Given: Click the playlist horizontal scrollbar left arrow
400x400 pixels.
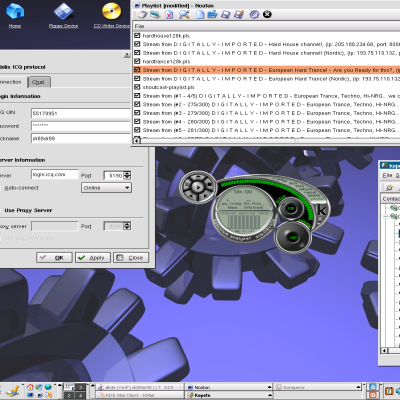Looking at the screenshot, I should (x=136, y=141).
